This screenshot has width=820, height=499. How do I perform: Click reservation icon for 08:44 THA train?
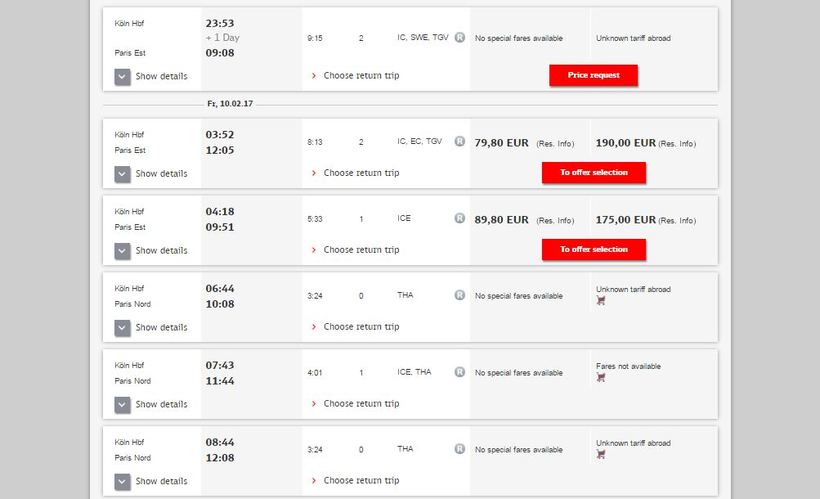tap(460, 449)
